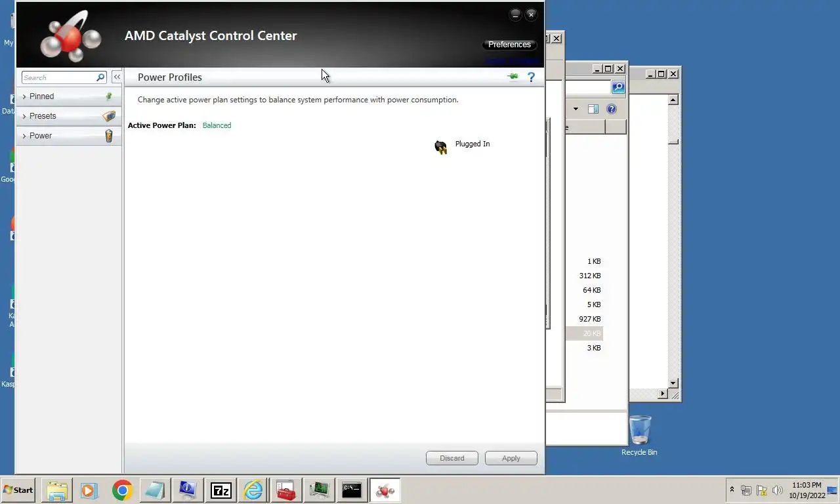Open the Notepad taskbar icon
This screenshot has height=504, width=840.
(155, 490)
